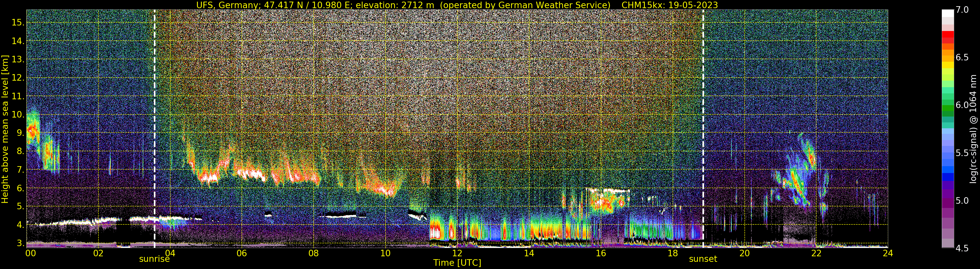The height and width of the screenshot is (269, 980).
Task: Click the "13." height axis tick label
Action: pyautogui.click(x=18, y=59)
